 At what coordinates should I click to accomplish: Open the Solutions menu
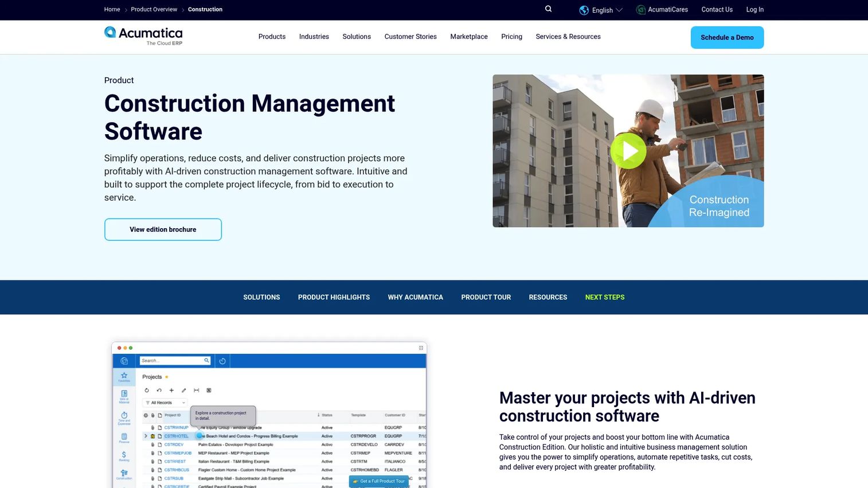pyautogui.click(x=357, y=37)
